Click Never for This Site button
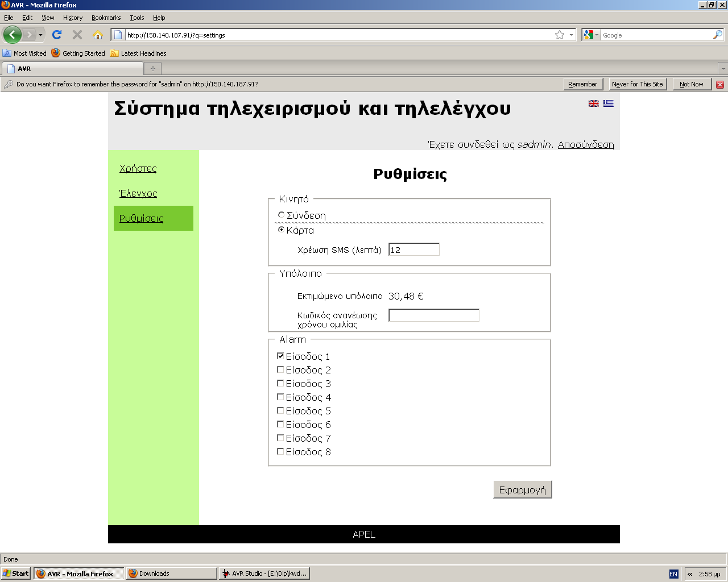This screenshot has width=728, height=582. coord(638,84)
